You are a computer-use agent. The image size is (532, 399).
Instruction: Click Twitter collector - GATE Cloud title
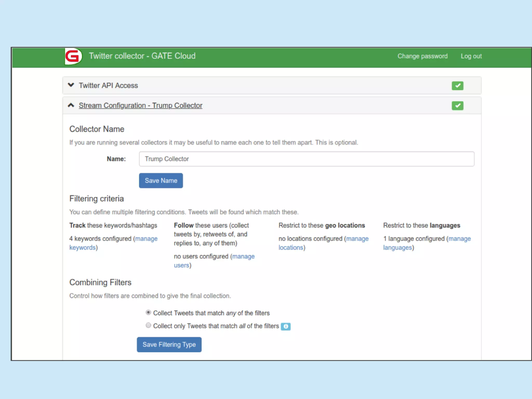pos(142,56)
